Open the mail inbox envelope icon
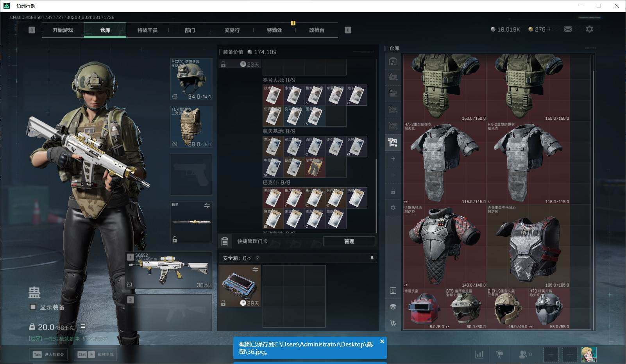The width and height of the screenshot is (626, 364). coord(568,29)
